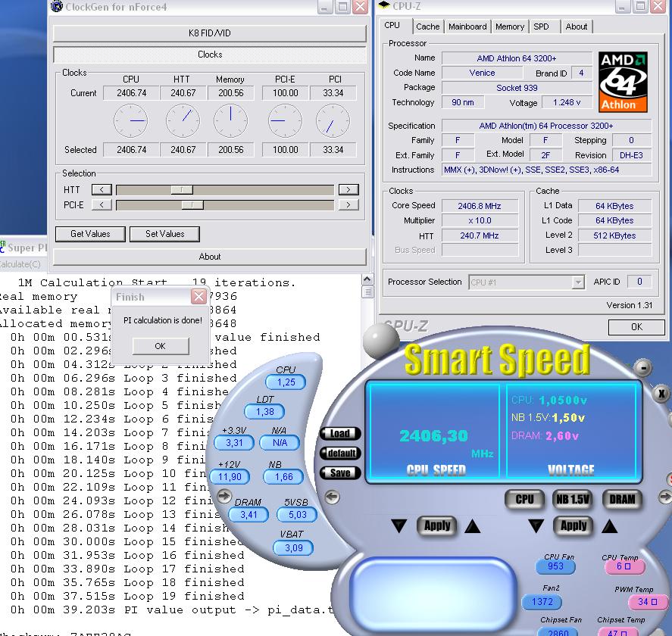Select the CPU voltage button in Smart Speed
This screenshot has width=672, height=636.
[x=524, y=500]
